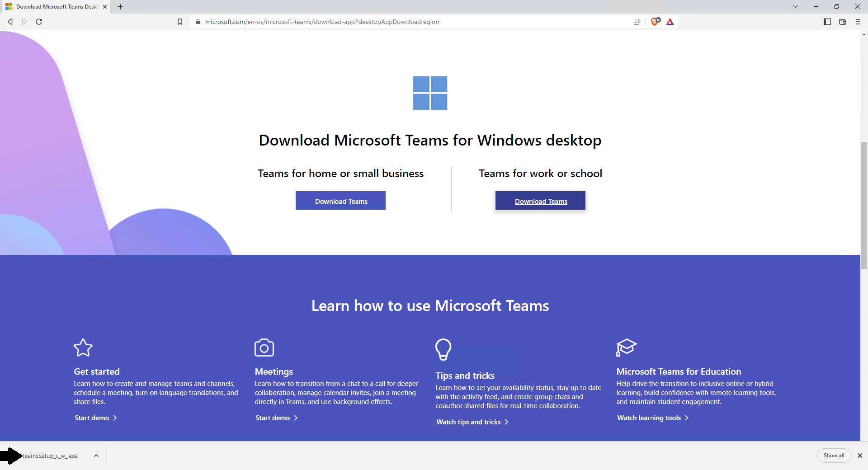Viewport: 868px width, 470px height.
Task: Open Watch tips and tricks link
Action: tap(472, 422)
